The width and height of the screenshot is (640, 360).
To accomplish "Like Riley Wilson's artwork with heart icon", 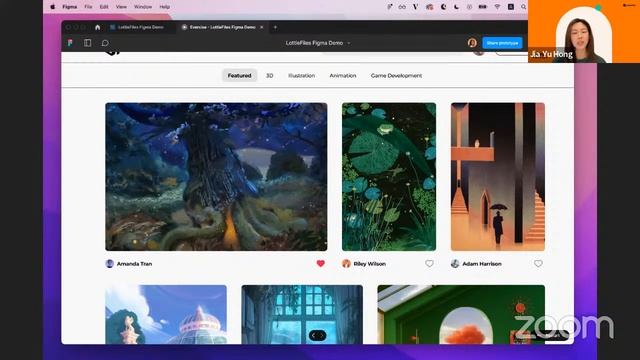I will 429,264.
